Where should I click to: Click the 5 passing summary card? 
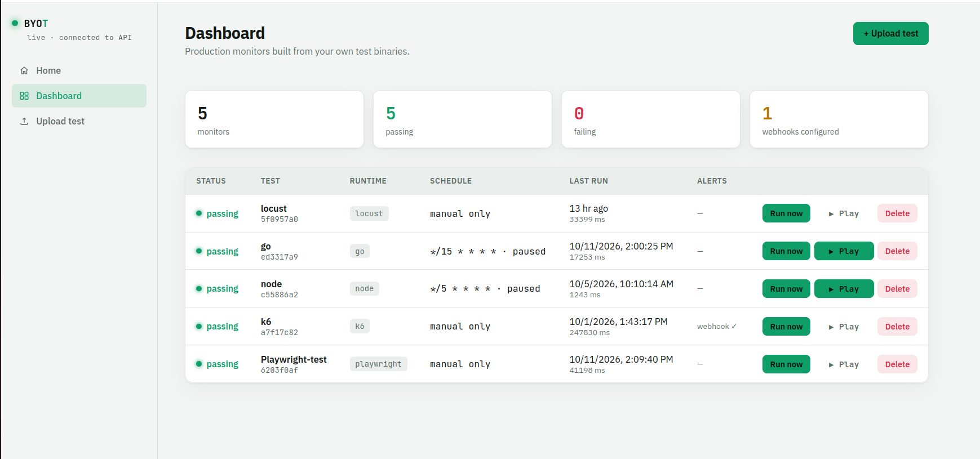point(463,119)
